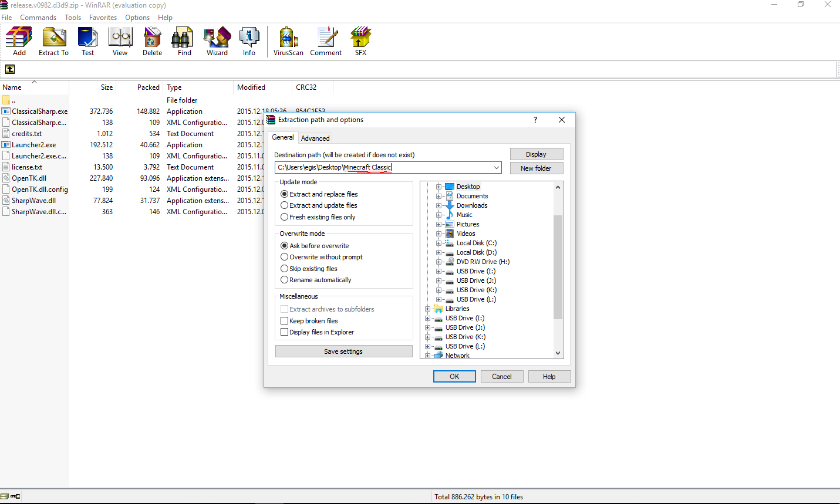Select Overwrite without prompt option
The width and height of the screenshot is (840, 504).
[322, 257]
